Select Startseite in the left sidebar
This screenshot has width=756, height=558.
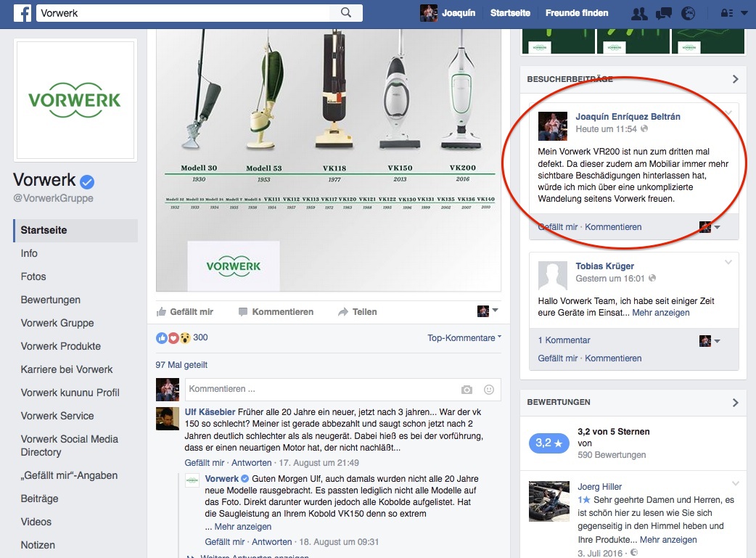(75, 231)
